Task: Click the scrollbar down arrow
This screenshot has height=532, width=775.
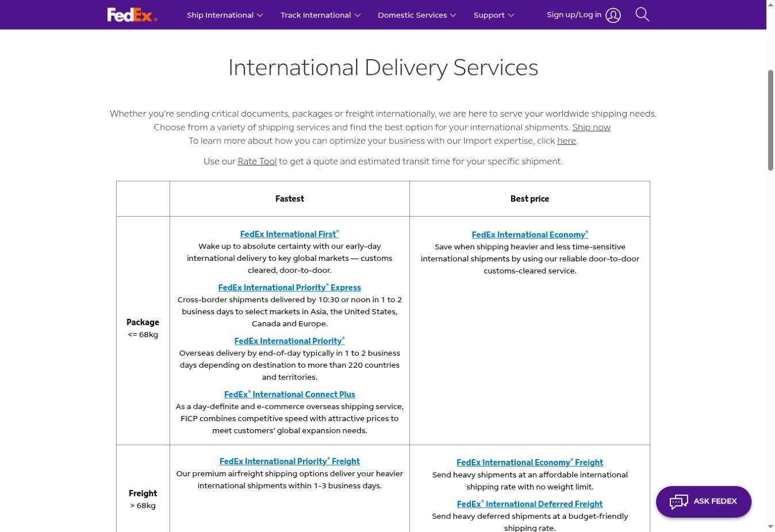Action: (770, 527)
